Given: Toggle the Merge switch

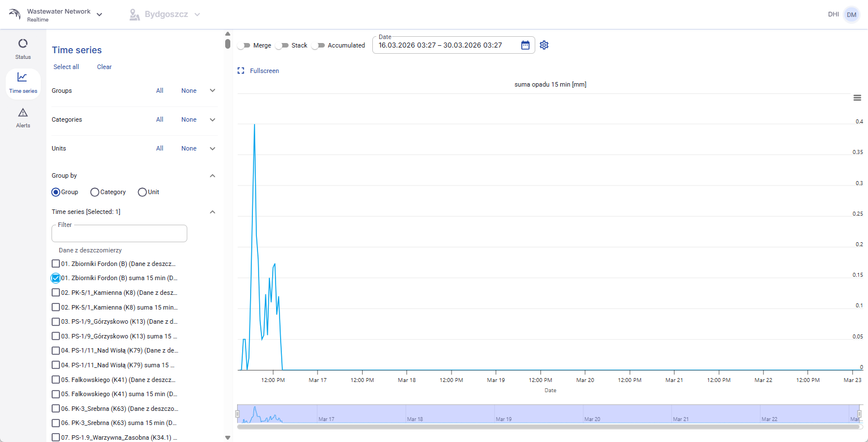Looking at the screenshot, I should coord(244,45).
